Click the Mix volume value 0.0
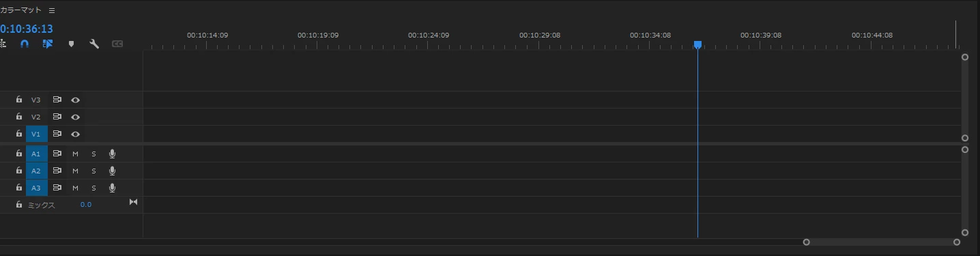This screenshot has width=980, height=256. (x=86, y=205)
